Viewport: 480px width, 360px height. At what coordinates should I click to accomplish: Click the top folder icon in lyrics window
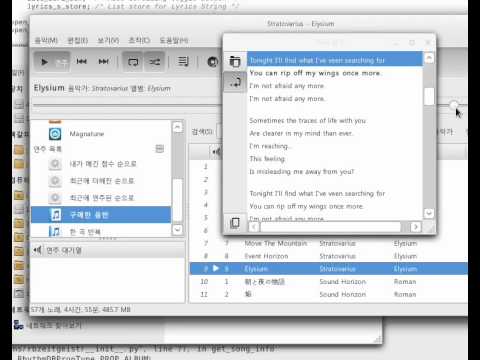point(235,61)
